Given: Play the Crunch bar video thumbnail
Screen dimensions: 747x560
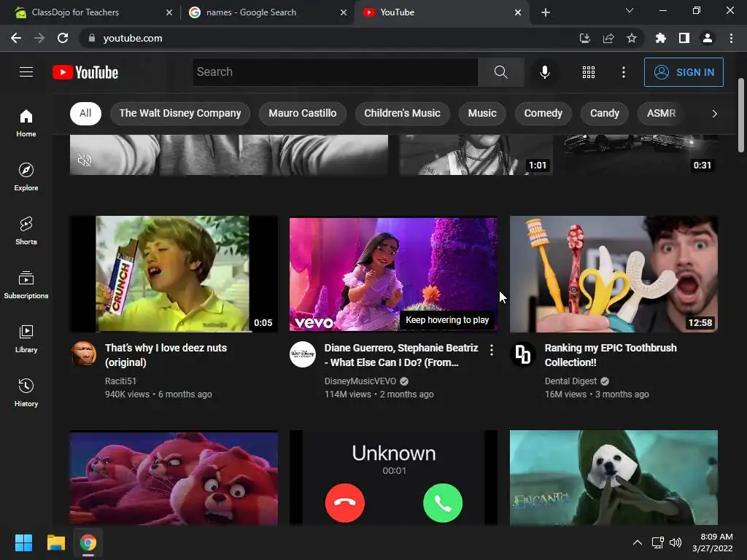Looking at the screenshot, I should point(174,274).
